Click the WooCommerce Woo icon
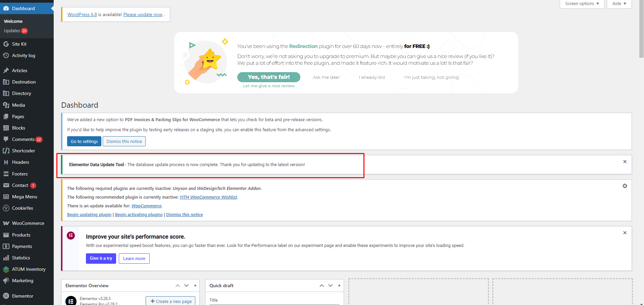The width and height of the screenshot is (644, 305). pyautogui.click(x=6, y=223)
